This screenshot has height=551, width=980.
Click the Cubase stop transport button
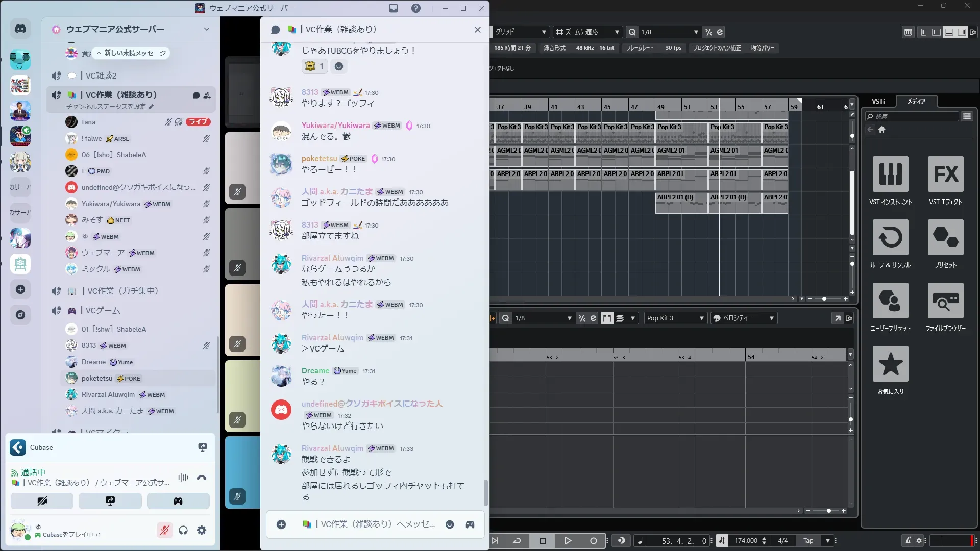tap(543, 541)
